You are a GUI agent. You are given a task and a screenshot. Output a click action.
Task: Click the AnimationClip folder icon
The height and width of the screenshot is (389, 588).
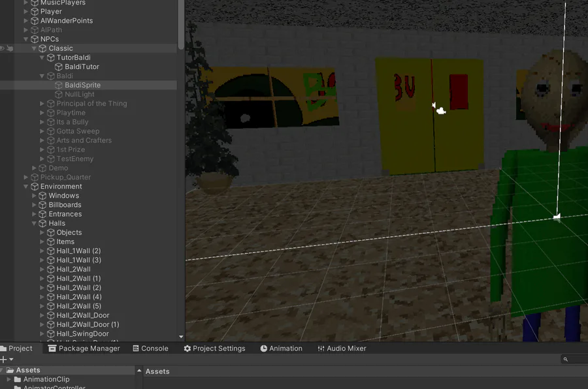[x=18, y=379]
